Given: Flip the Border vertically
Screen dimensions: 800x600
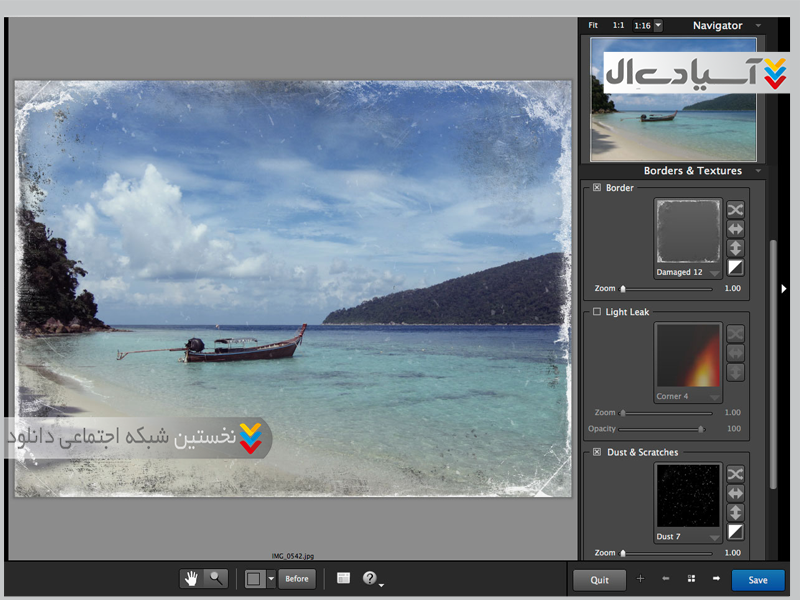Looking at the screenshot, I should pyautogui.click(x=735, y=248).
